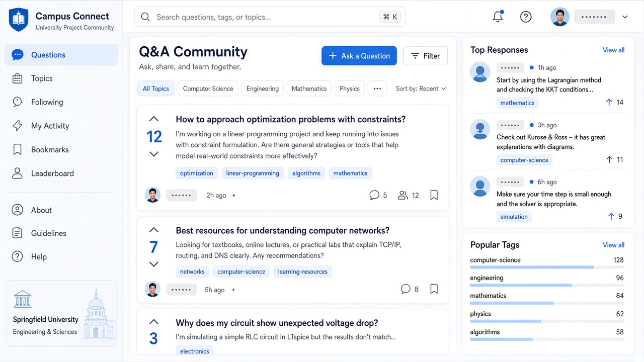View all Popular Tags
This screenshot has height=362, width=644.
click(x=613, y=245)
